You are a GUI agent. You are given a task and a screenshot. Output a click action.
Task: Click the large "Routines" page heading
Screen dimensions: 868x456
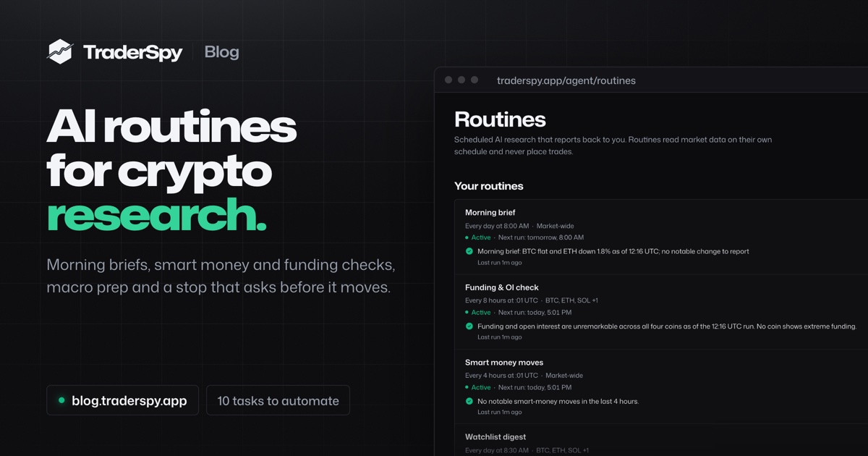tap(500, 119)
